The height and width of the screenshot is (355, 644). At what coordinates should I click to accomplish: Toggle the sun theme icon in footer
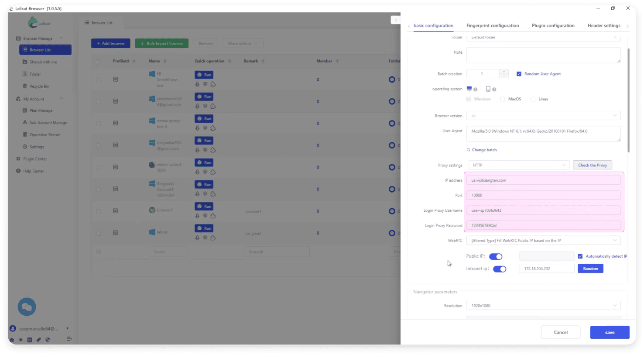tap(21, 339)
